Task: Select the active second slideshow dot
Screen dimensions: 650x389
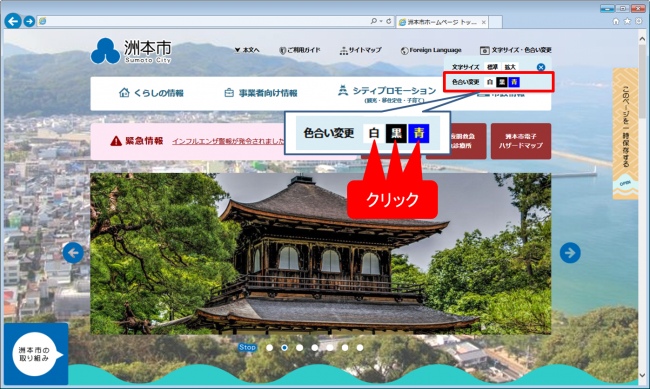Action: pyautogui.click(x=284, y=348)
